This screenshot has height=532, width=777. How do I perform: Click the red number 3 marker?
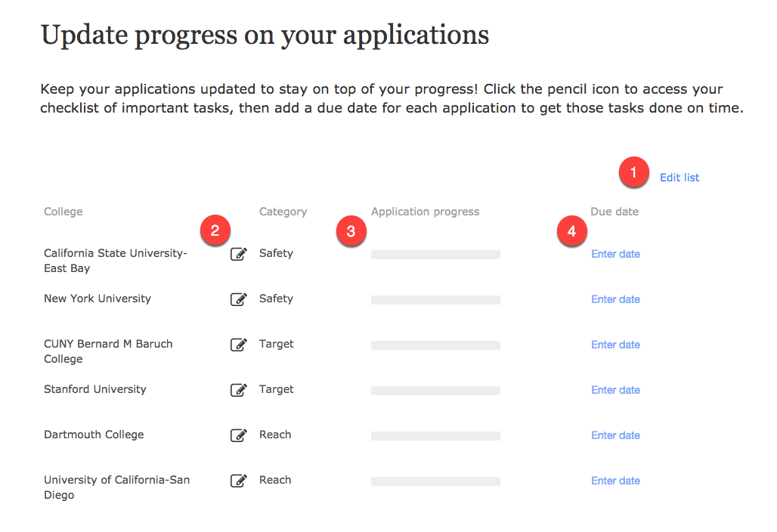click(x=350, y=231)
